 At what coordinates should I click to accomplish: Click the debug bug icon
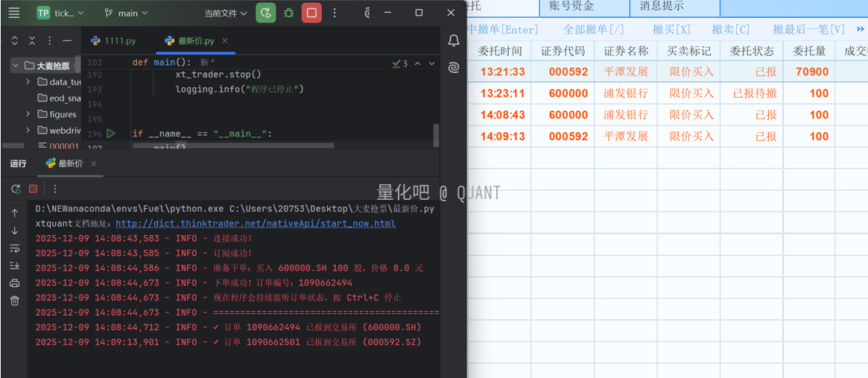coord(288,13)
